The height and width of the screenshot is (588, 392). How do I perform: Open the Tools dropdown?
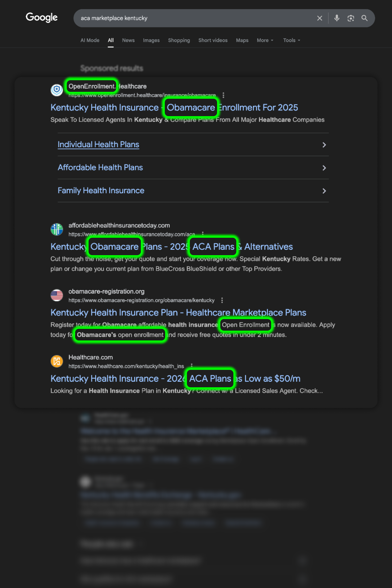pyautogui.click(x=291, y=40)
